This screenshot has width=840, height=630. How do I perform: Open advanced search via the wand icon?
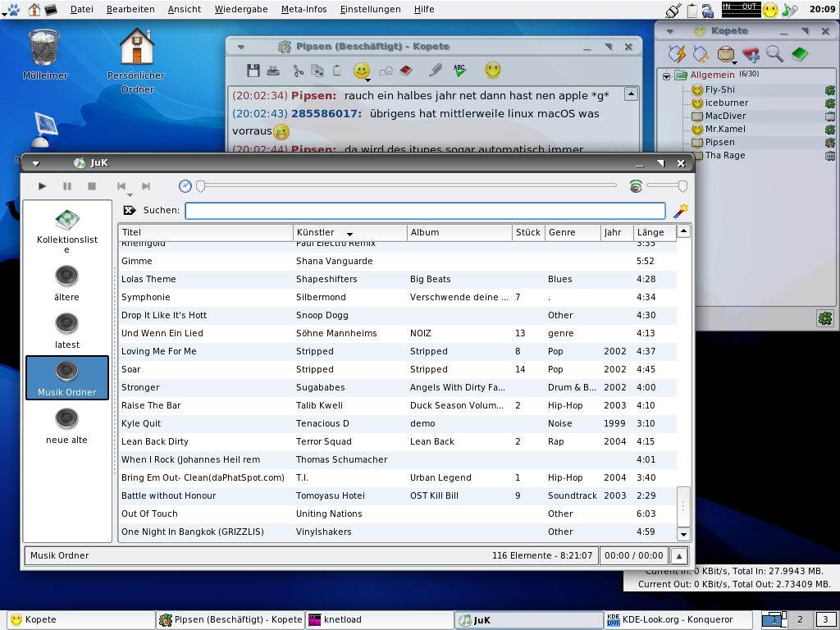click(680, 211)
